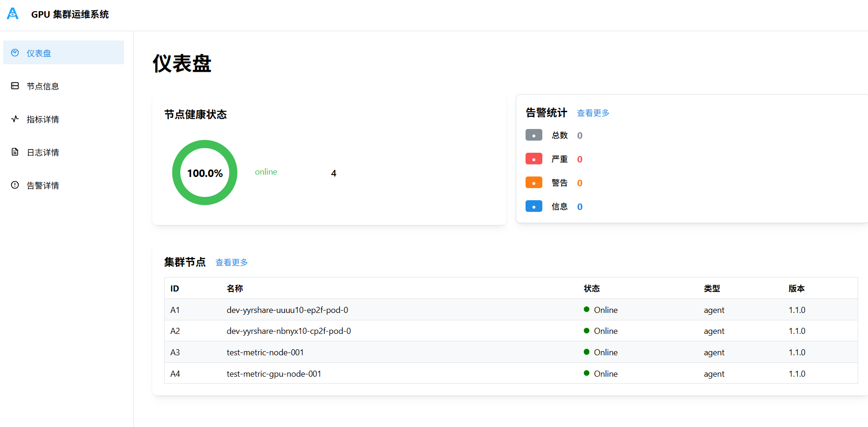
Task: Click the online node count 4
Action: click(x=334, y=173)
